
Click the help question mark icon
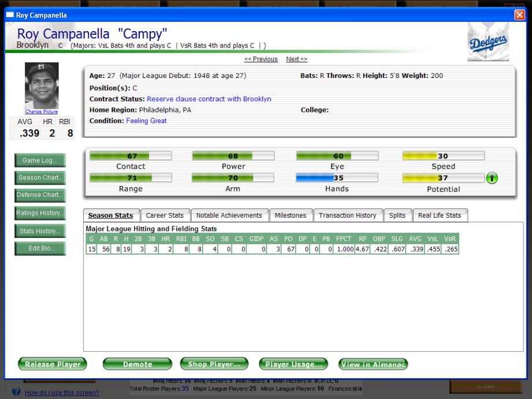[x=16, y=391]
